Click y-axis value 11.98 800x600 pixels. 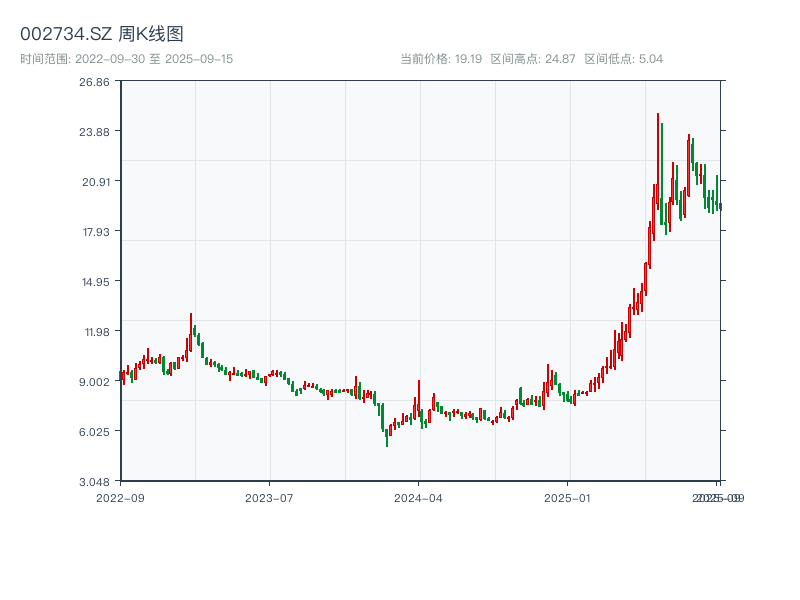97,332
